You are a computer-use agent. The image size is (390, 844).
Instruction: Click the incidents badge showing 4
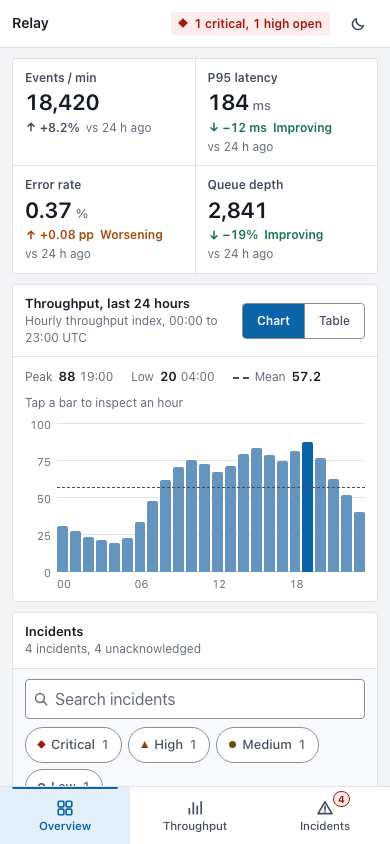[x=341, y=799]
